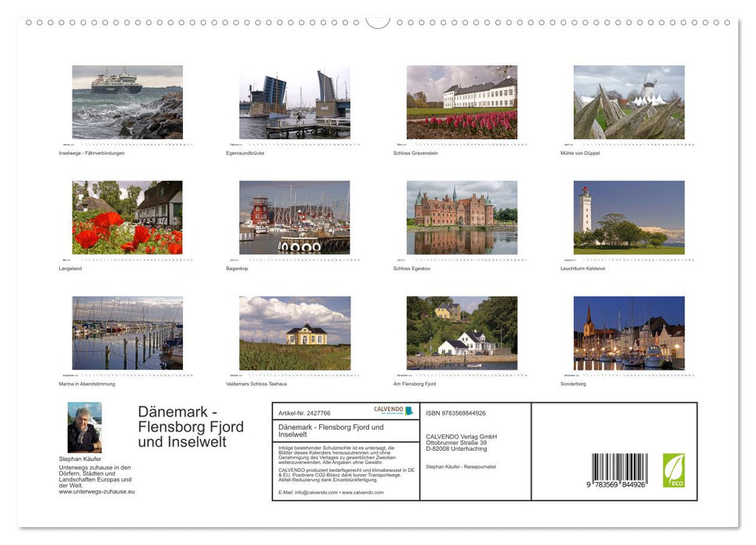The image size is (756, 545).
Task: Click the Calvendo logo
Action: (393, 410)
